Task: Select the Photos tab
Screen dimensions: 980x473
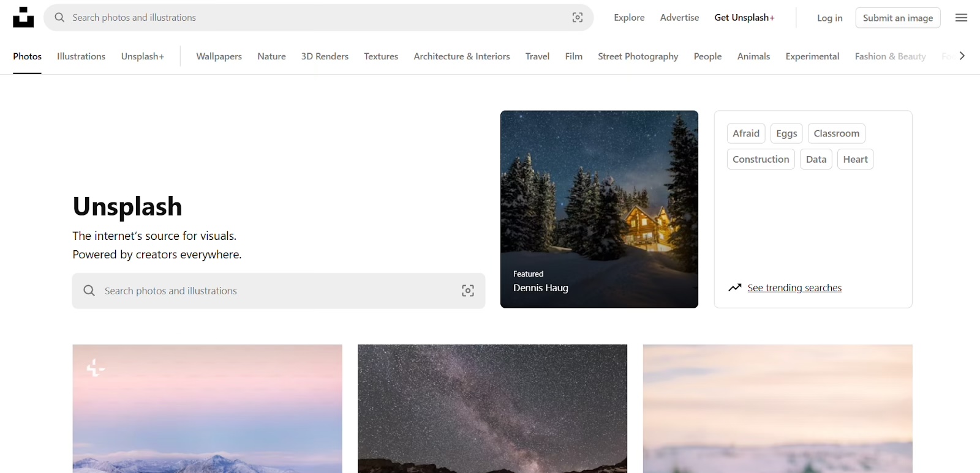Action: (28, 56)
